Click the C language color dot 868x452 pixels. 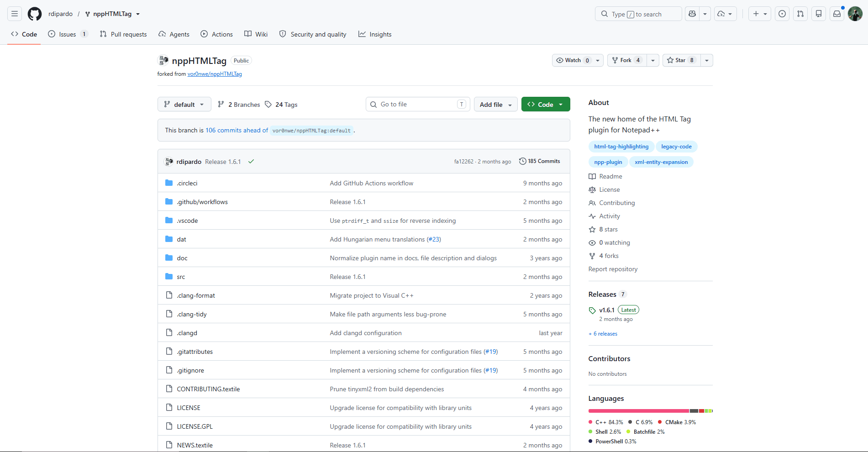pos(630,422)
